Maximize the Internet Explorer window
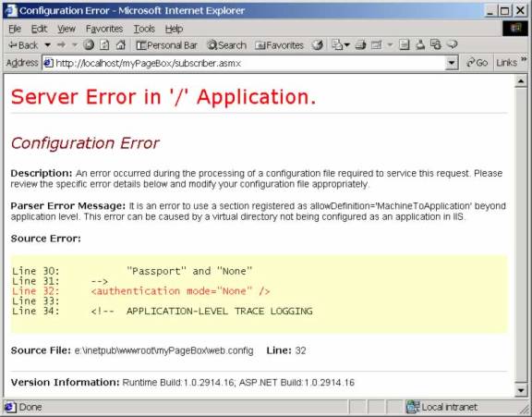The image size is (532, 417). coord(504,10)
